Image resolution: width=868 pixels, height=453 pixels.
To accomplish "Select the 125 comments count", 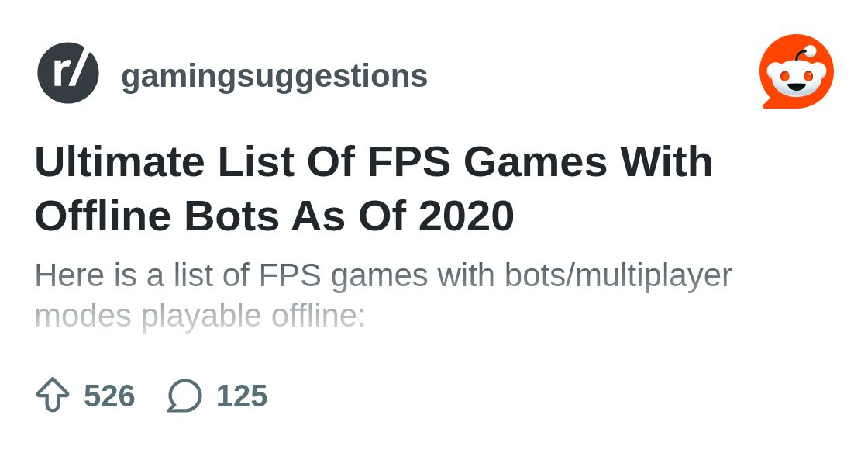I will (x=242, y=396).
